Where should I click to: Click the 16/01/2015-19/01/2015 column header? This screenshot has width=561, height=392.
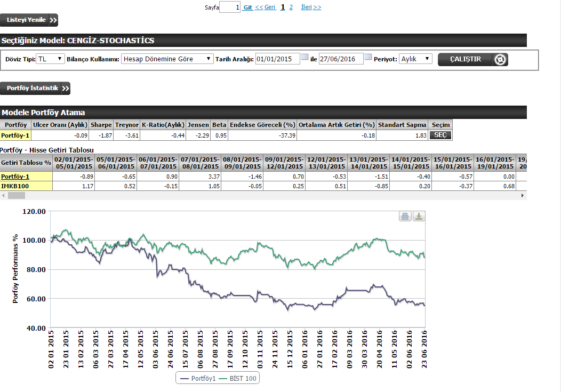[x=495, y=163]
